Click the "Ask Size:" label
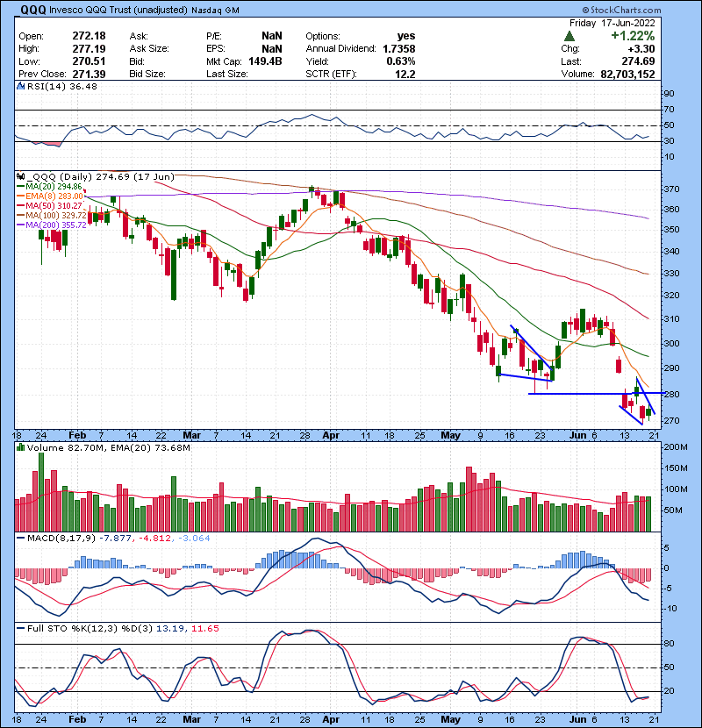The image size is (702, 728). (149, 48)
